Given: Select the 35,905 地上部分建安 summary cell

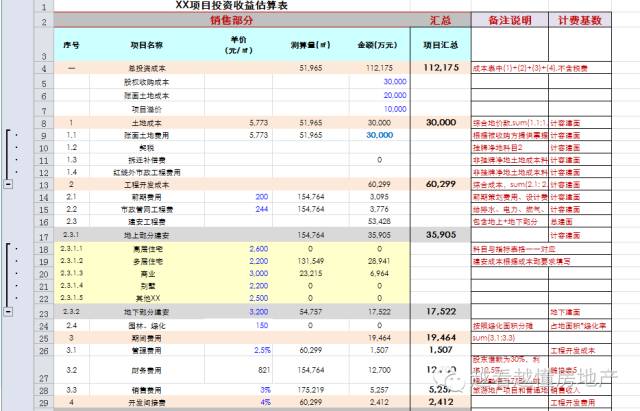Looking at the screenshot, I should point(440,236).
